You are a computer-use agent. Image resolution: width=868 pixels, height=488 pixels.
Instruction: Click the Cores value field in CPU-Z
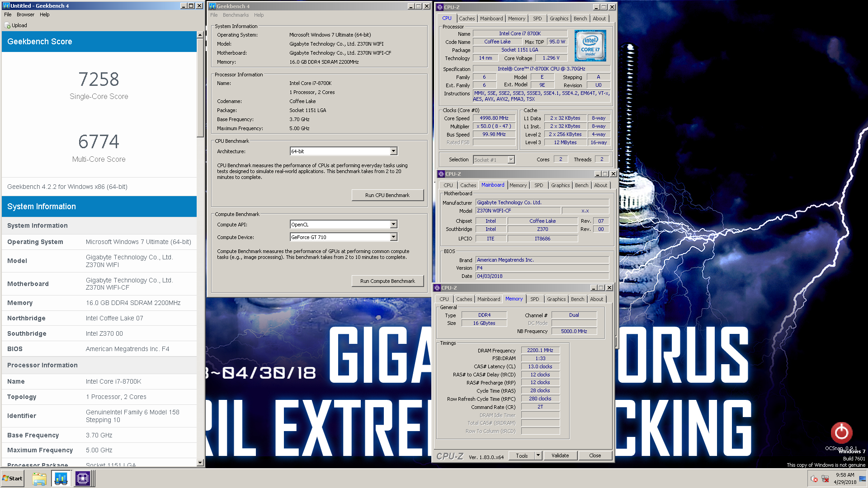pos(561,159)
